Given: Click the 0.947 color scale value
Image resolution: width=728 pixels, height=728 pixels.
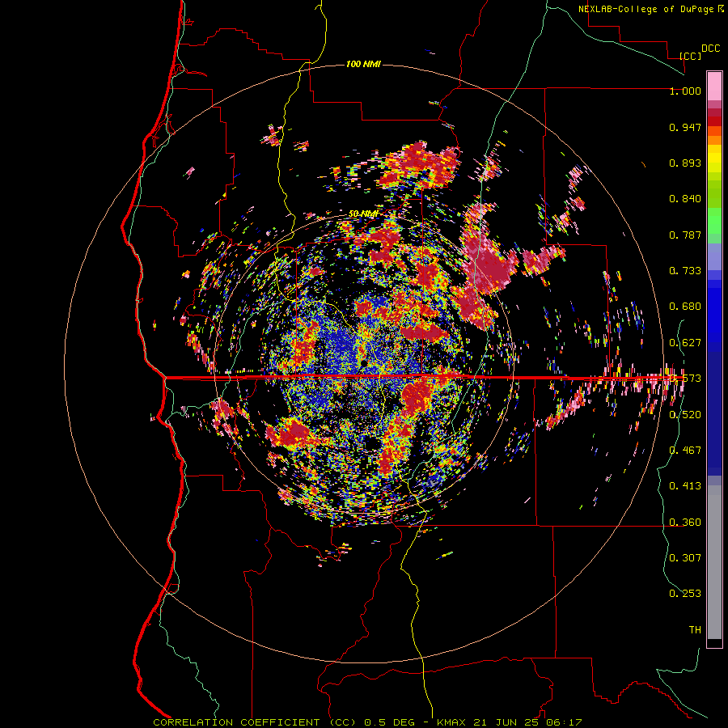Looking at the screenshot, I should [x=685, y=127].
